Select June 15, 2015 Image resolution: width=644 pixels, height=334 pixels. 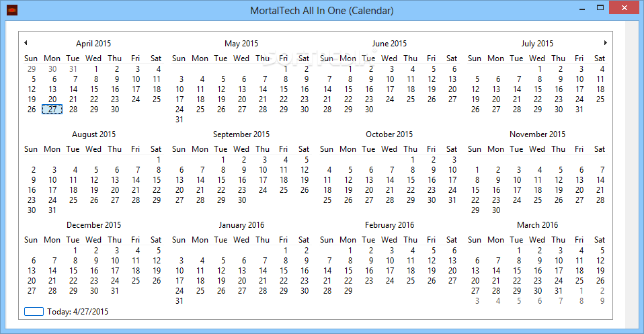point(348,89)
